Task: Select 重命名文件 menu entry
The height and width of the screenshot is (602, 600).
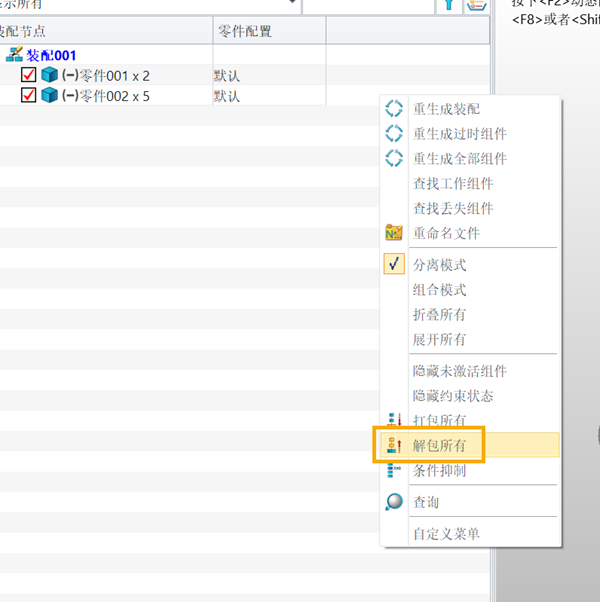Action: point(446,233)
